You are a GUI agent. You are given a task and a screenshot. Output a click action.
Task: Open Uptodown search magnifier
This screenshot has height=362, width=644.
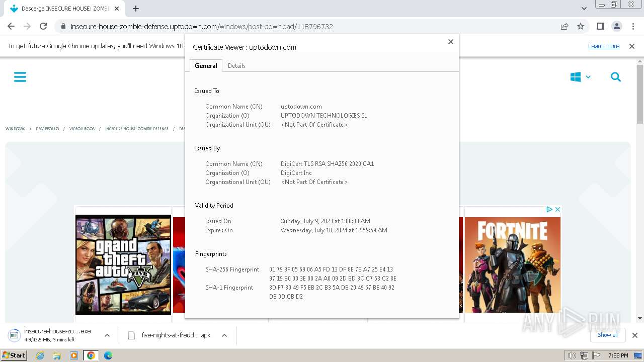(x=616, y=77)
